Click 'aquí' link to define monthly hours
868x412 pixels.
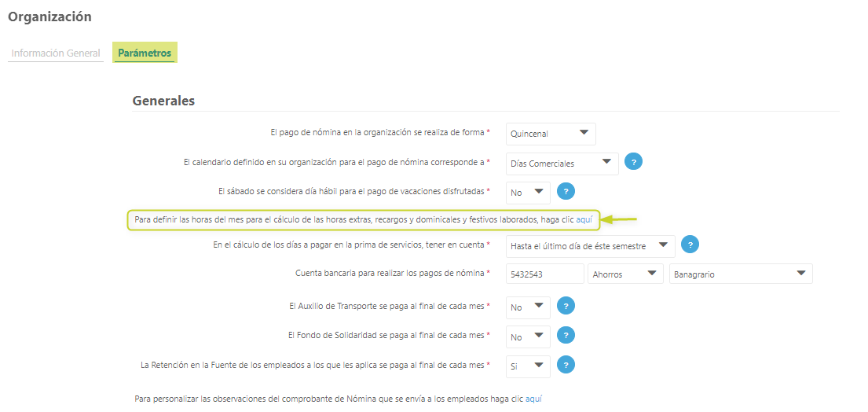pos(584,219)
